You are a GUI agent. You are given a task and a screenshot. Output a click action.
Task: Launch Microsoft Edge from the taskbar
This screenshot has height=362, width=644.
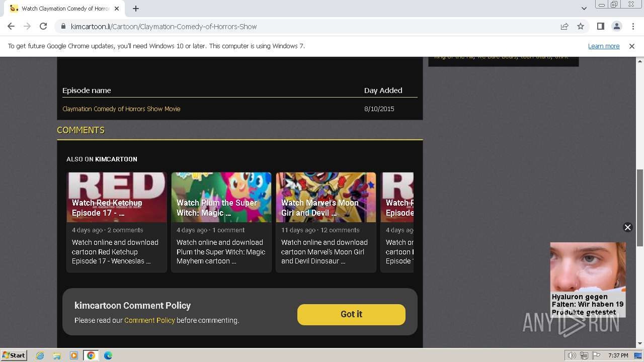[108, 355]
